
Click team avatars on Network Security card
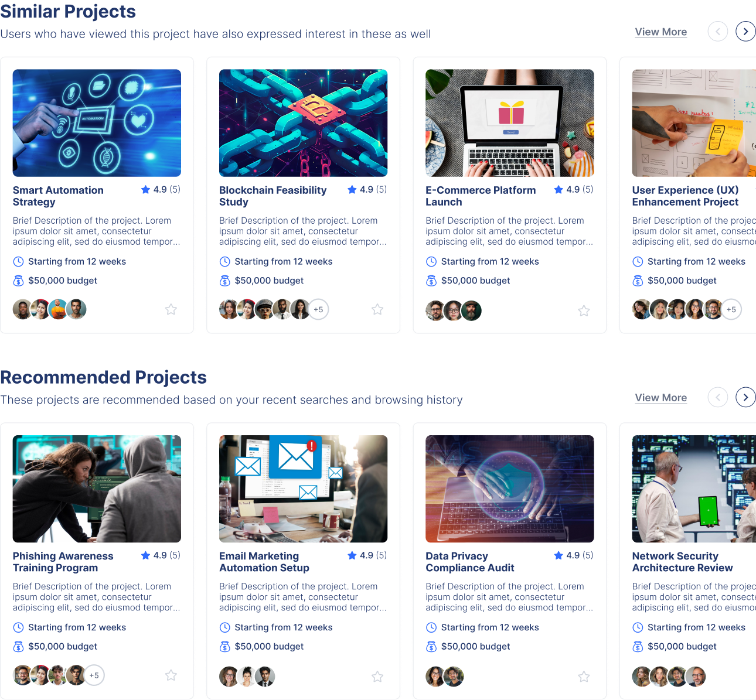[x=669, y=677]
